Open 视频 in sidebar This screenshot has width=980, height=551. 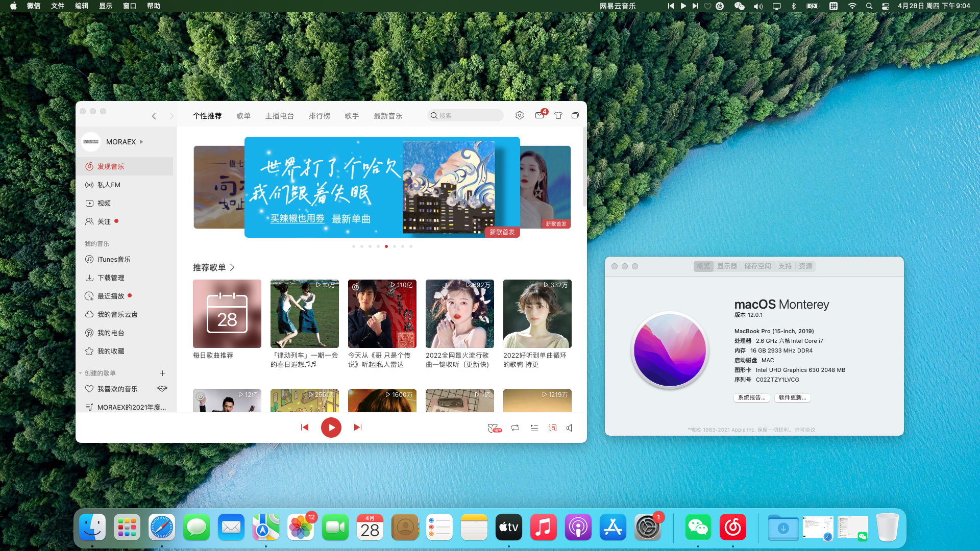tap(125, 203)
